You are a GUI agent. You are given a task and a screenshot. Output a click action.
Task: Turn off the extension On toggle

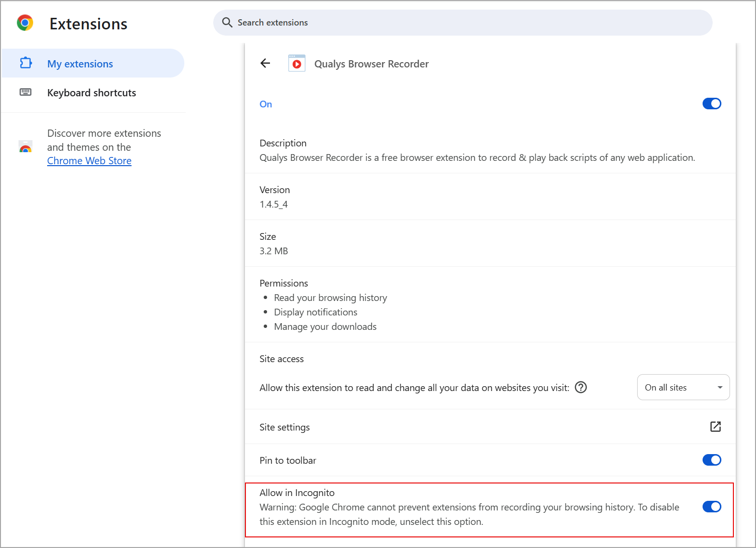[712, 104]
